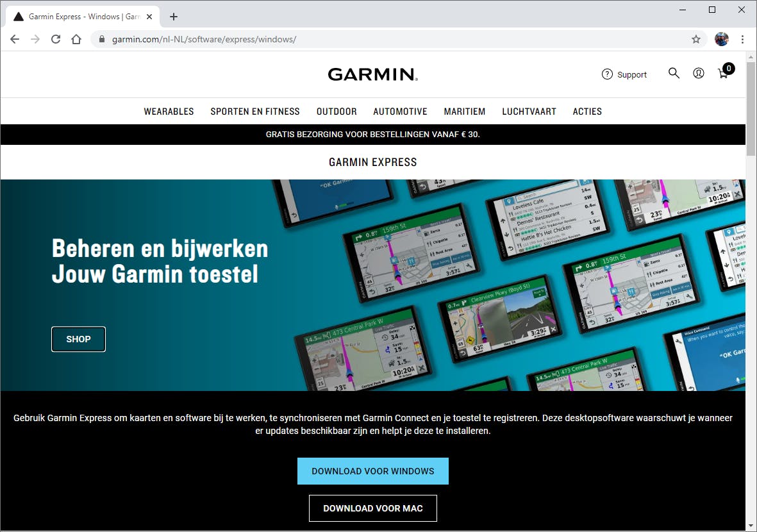Open the Sporten en Fitness menu
757x532 pixels.
[255, 112]
